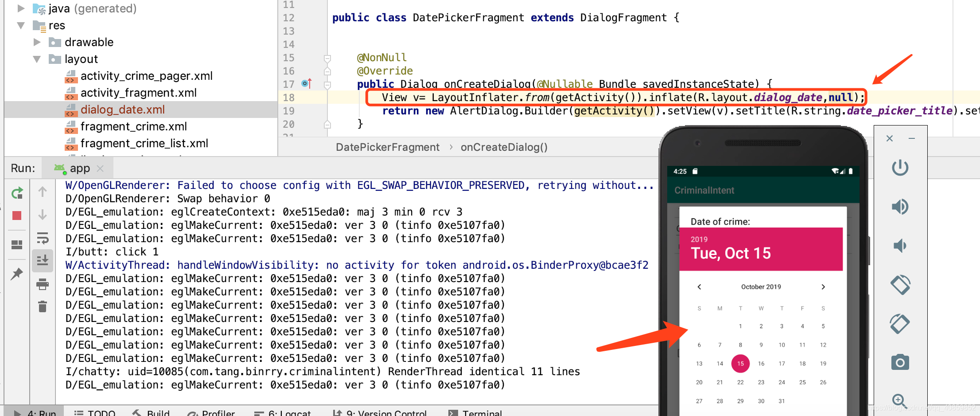Open fragment_crime.xml

tap(133, 126)
